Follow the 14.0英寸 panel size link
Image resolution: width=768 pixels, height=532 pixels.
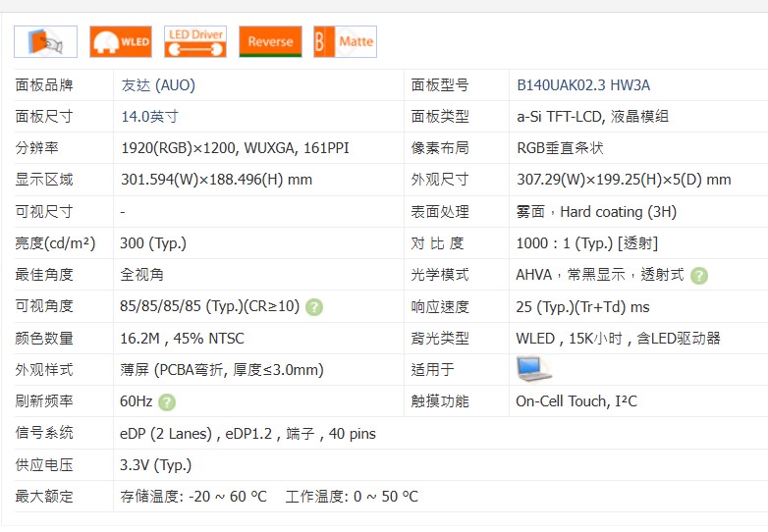coord(149,117)
